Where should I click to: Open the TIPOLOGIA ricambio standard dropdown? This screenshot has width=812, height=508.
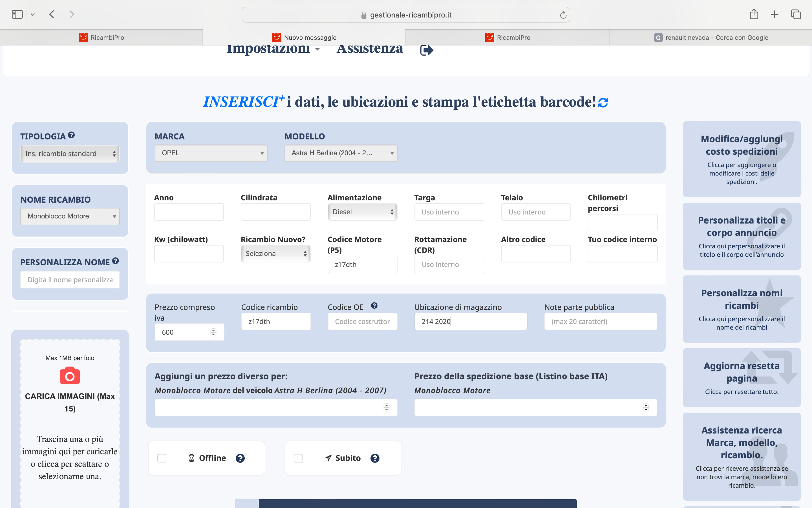click(70, 154)
